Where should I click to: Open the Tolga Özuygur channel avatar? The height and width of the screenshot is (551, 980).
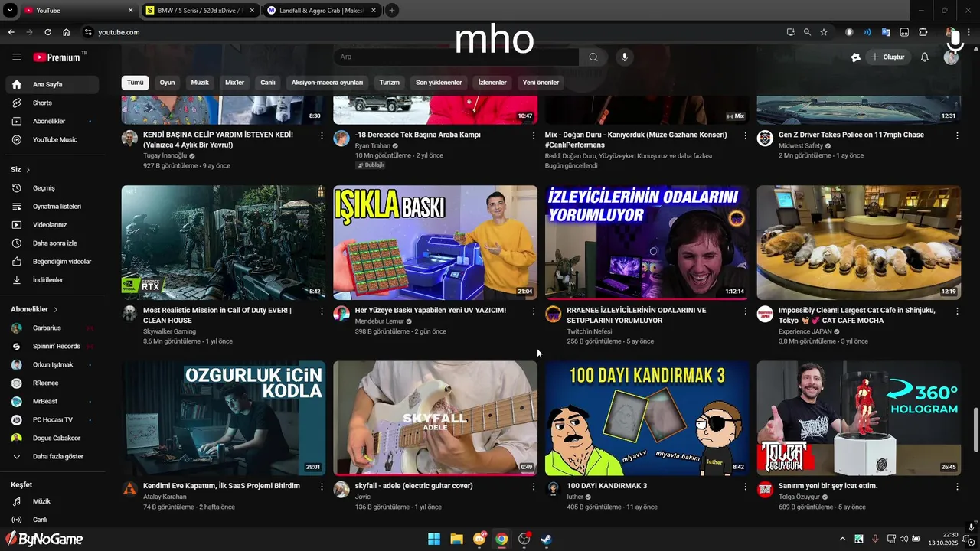(765, 489)
